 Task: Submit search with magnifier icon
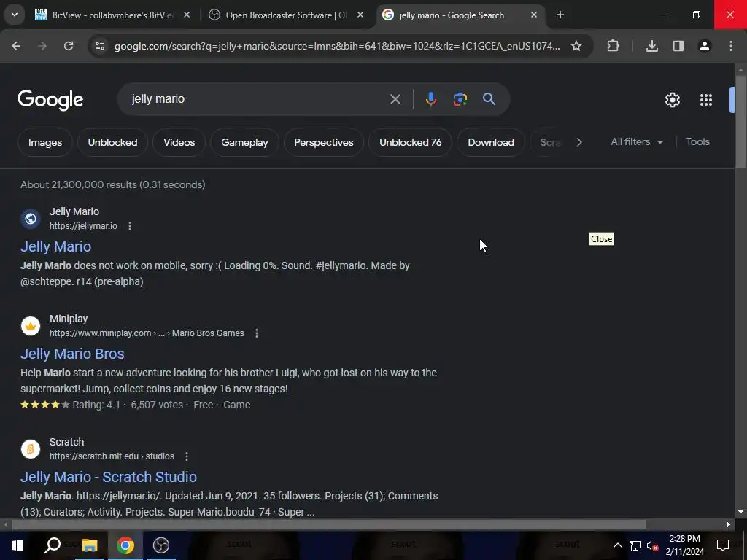tap(489, 99)
